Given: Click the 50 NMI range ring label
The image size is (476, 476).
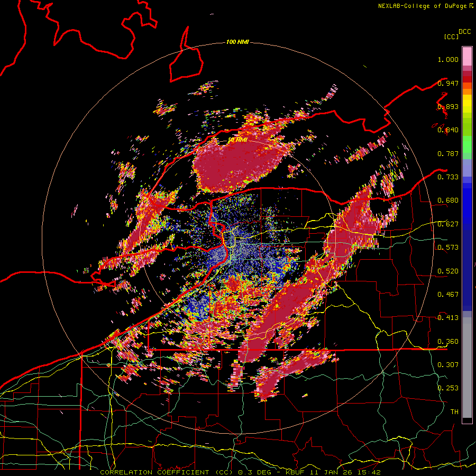Looking at the screenshot, I should (x=237, y=140).
